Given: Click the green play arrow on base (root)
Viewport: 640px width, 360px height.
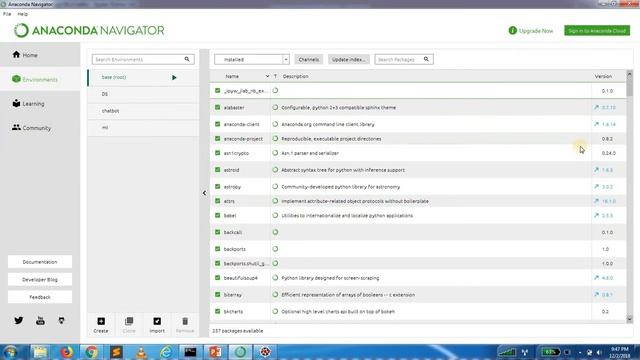Looking at the screenshot, I should pyautogui.click(x=174, y=77).
